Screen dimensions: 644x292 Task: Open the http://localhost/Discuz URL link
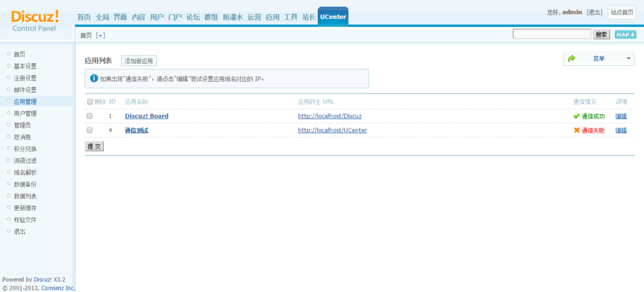tap(330, 116)
